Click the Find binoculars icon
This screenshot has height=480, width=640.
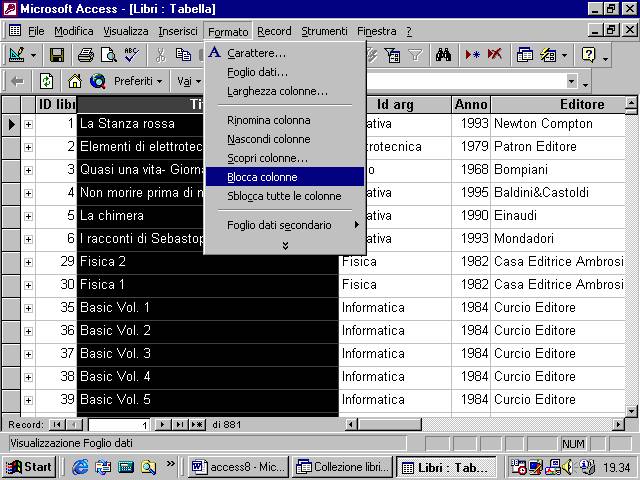tap(443, 55)
